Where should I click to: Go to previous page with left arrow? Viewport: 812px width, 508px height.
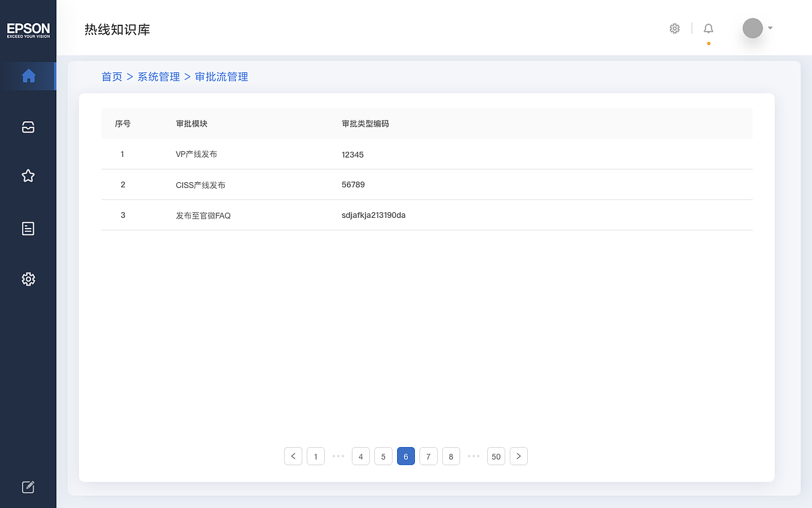pyautogui.click(x=293, y=456)
